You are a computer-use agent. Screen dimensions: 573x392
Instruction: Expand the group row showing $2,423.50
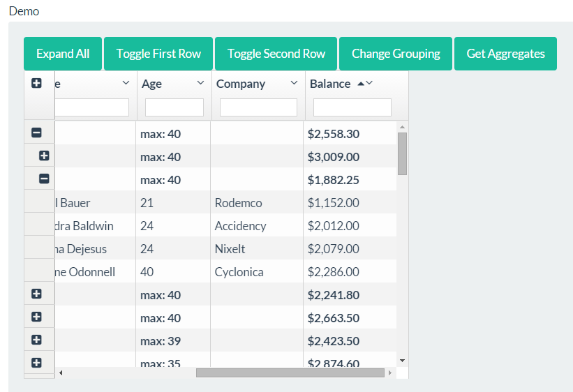pyautogui.click(x=37, y=340)
